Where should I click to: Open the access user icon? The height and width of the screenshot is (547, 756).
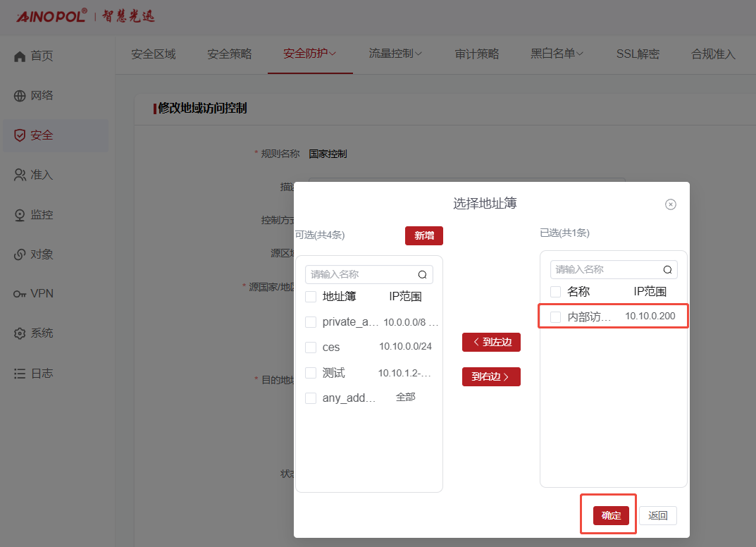pyautogui.click(x=20, y=175)
